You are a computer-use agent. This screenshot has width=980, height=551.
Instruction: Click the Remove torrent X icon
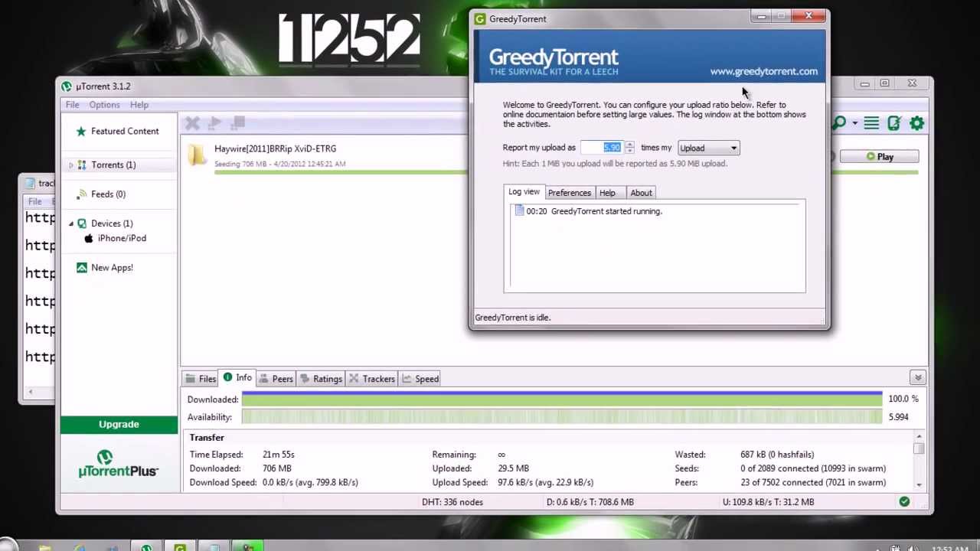[x=192, y=123]
